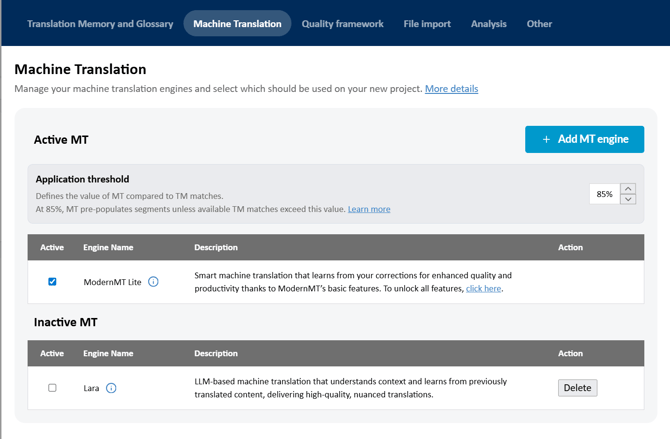Enable the Lara engine checkbox
This screenshot has width=670, height=439.
click(52, 388)
